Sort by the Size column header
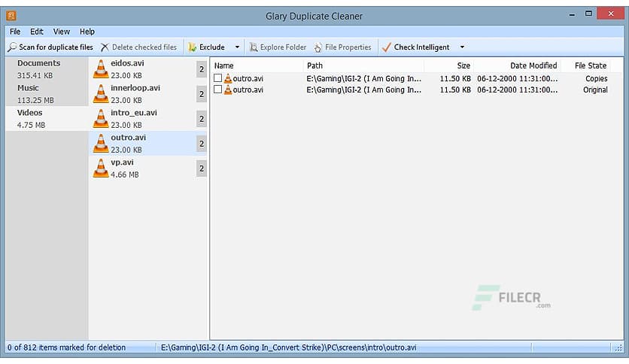The width and height of the screenshot is (629, 364). (x=449, y=65)
